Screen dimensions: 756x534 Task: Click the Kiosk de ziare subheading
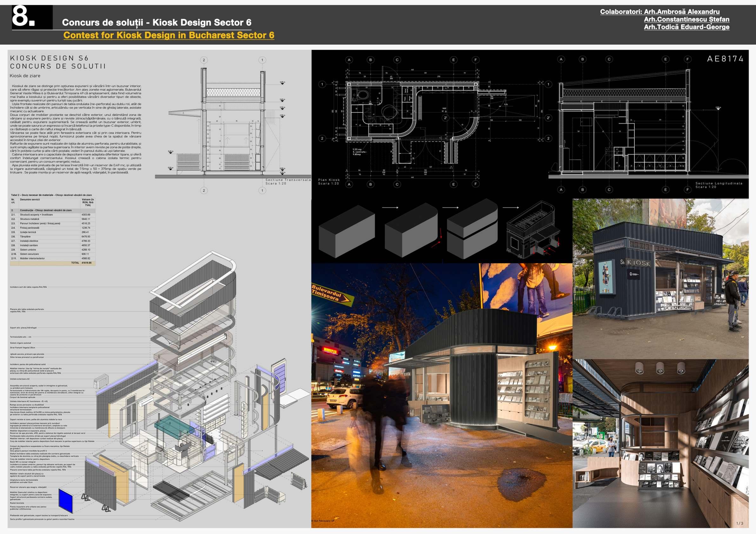point(25,76)
